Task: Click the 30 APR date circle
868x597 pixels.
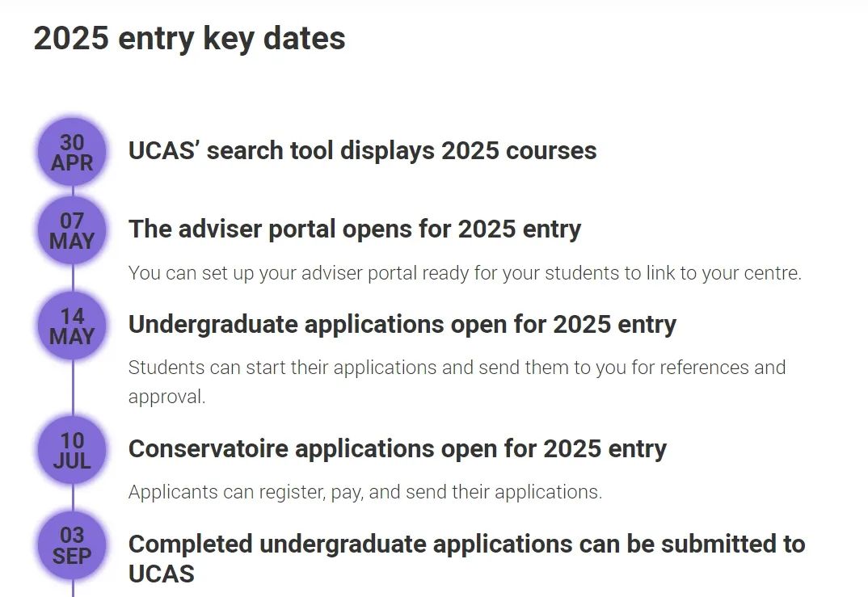Action: click(72, 153)
